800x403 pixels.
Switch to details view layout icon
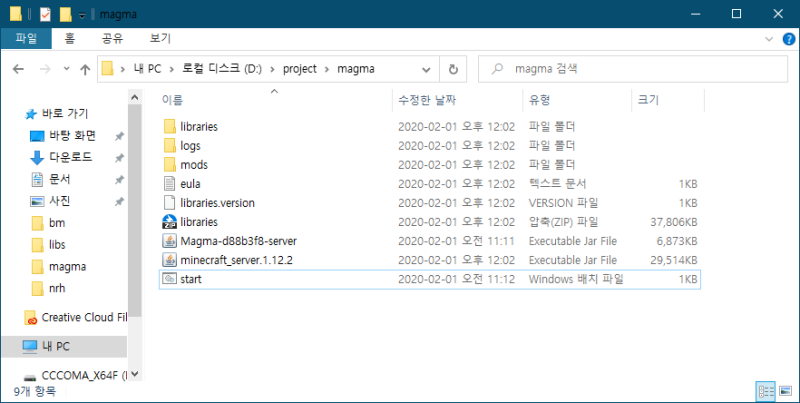pyautogui.click(x=765, y=391)
